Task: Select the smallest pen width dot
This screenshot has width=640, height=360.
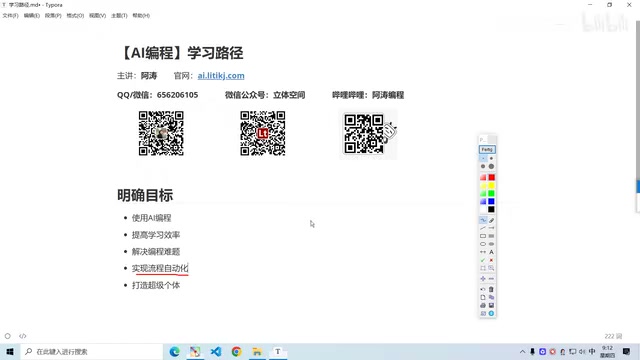Action: coord(483,158)
